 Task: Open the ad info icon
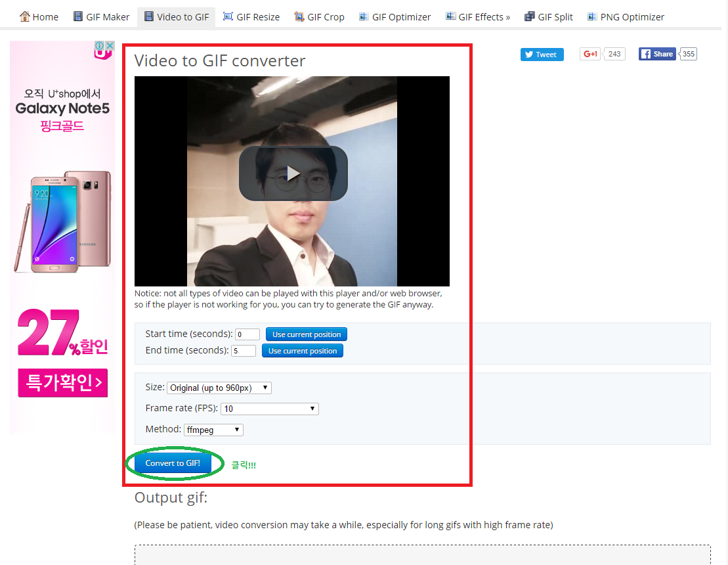tap(99, 45)
